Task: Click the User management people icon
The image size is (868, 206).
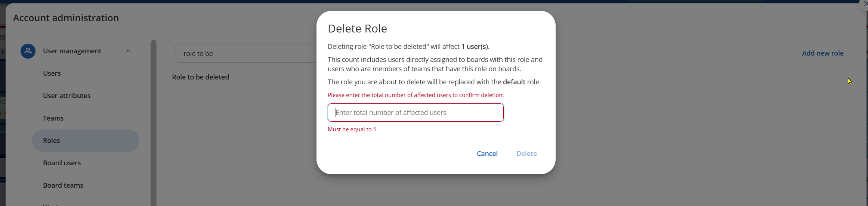Action: coord(28,51)
